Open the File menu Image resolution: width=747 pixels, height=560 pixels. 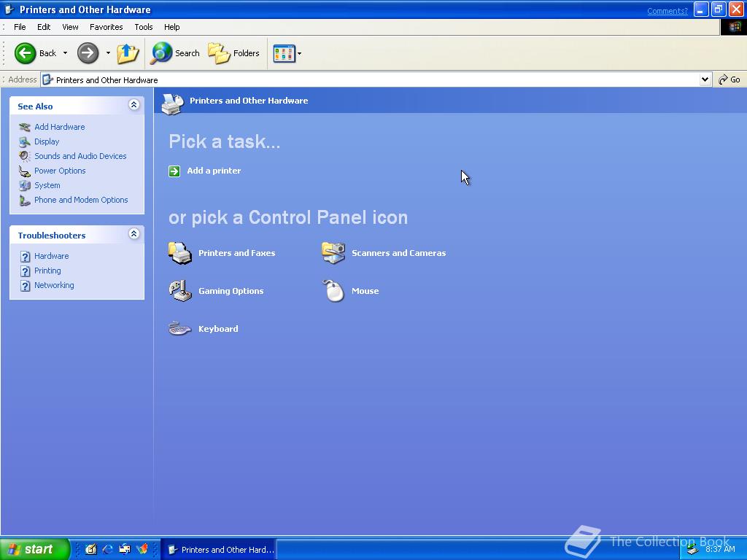[20, 27]
